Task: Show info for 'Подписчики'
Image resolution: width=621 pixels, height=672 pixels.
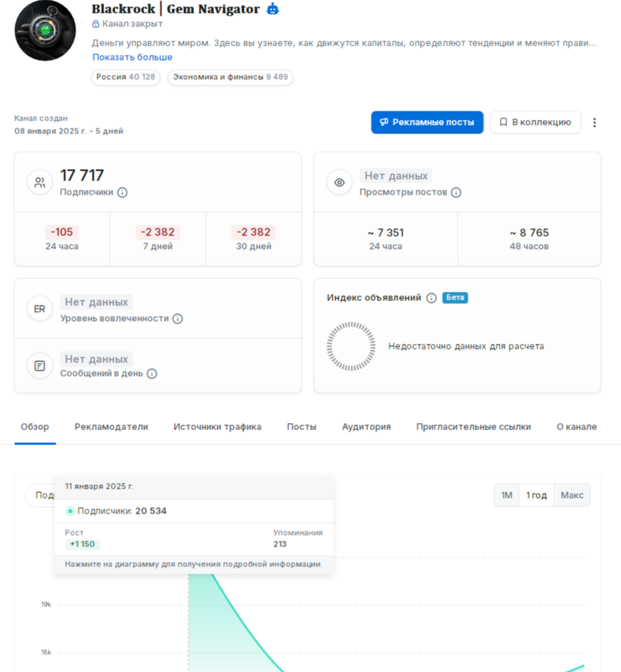Action: (123, 193)
